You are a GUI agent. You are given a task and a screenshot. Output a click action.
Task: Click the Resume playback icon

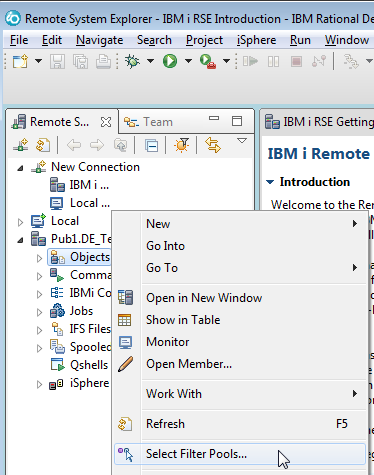click(250, 61)
